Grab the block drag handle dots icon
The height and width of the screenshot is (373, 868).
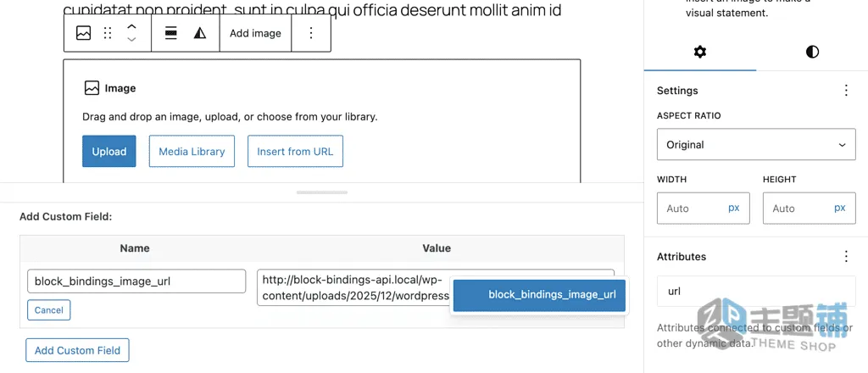[108, 33]
